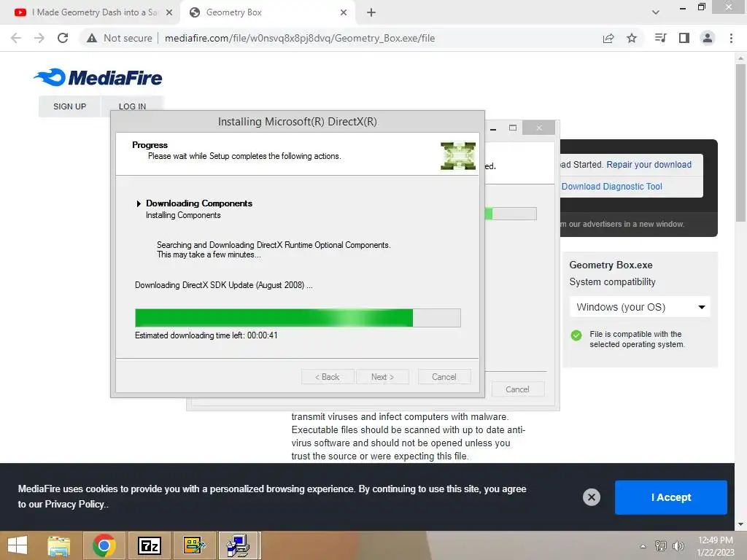
Task: Dismiss cookie banner with X icon
Action: point(591,497)
